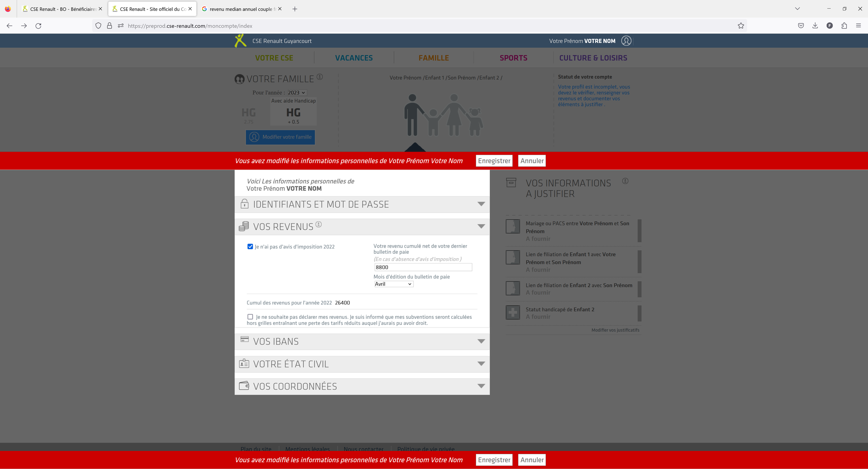Click Statut handicapé de Enfant 2 entry
This screenshot has width=868, height=469.
point(573,313)
